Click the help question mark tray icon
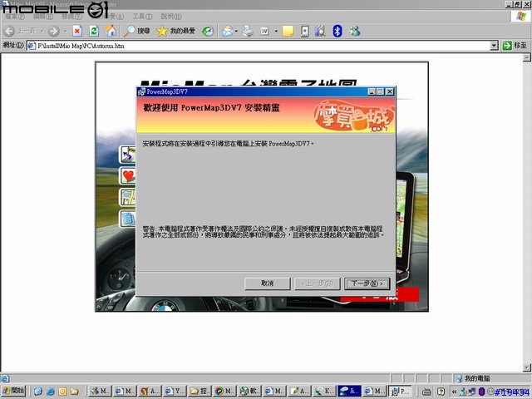Viewport: 532px width, 399px height. pos(441,392)
